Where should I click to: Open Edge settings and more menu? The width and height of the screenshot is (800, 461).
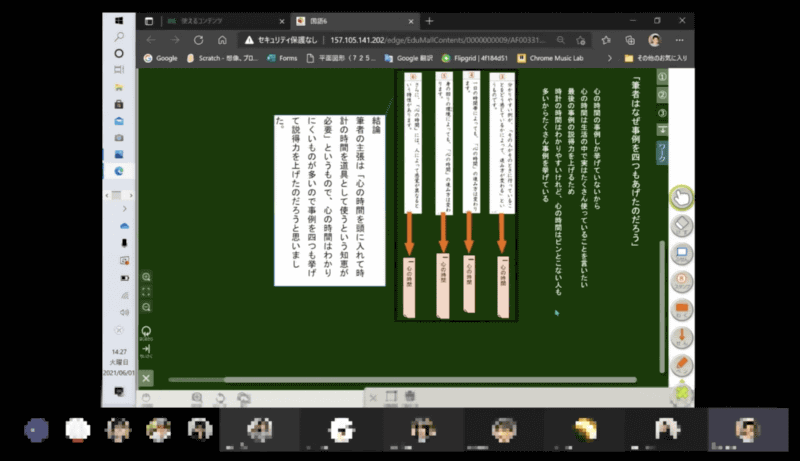click(x=680, y=40)
